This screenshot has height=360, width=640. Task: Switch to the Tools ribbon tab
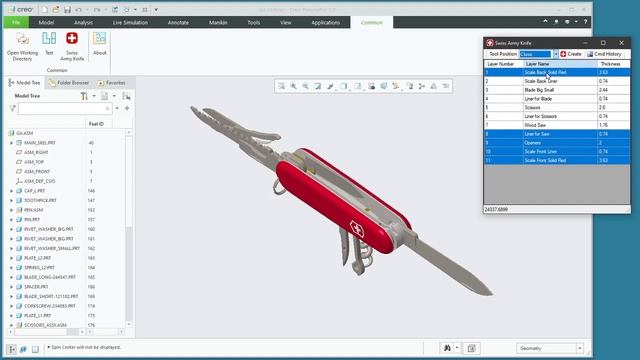pos(253,22)
